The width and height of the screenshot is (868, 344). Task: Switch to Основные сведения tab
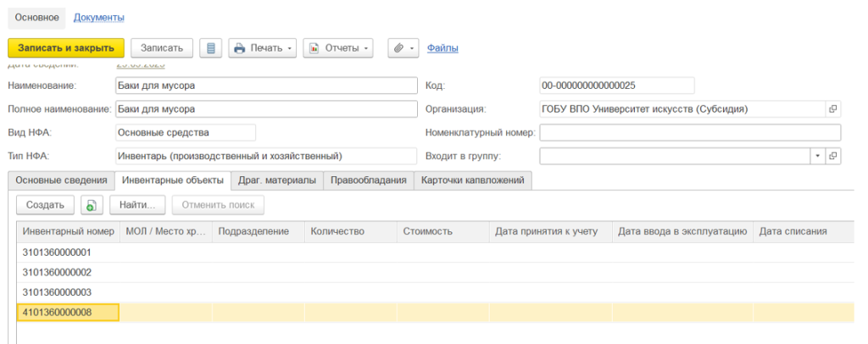tap(61, 180)
